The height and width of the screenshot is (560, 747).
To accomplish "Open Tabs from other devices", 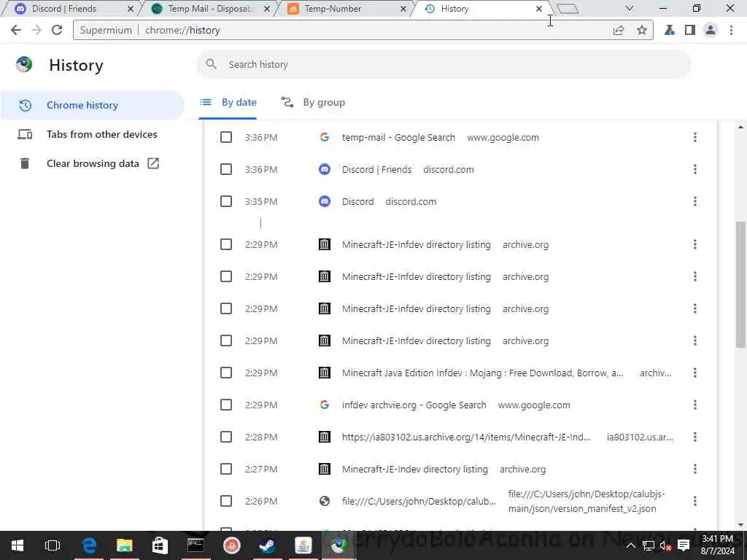I will coord(93,134).
